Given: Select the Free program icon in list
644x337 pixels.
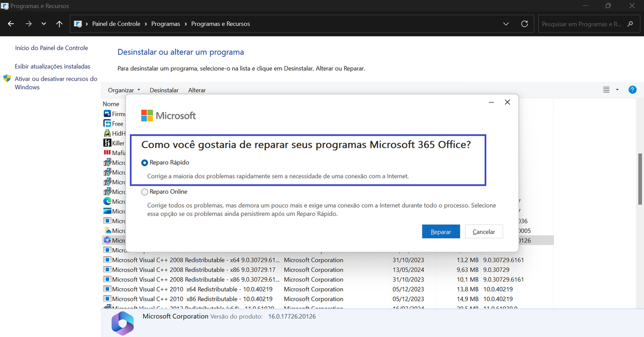Looking at the screenshot, I should 107,123.
